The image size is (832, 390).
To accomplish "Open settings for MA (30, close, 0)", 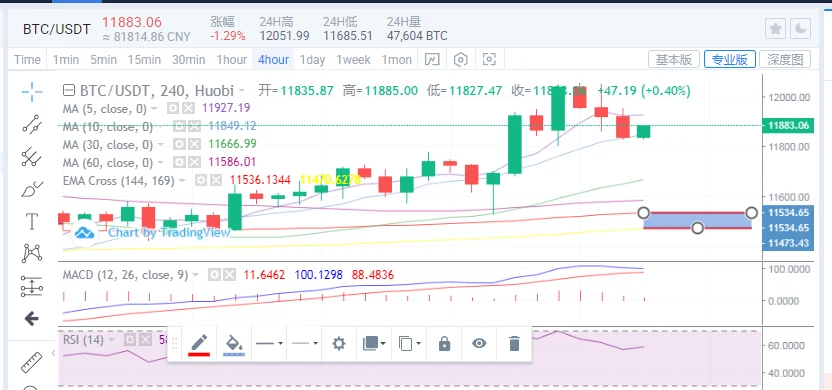I will 179,144.
